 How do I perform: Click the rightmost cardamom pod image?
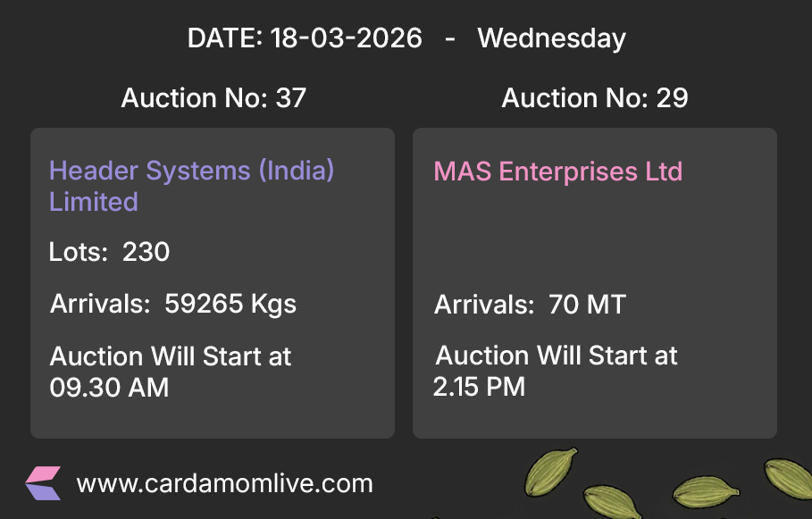788,480
